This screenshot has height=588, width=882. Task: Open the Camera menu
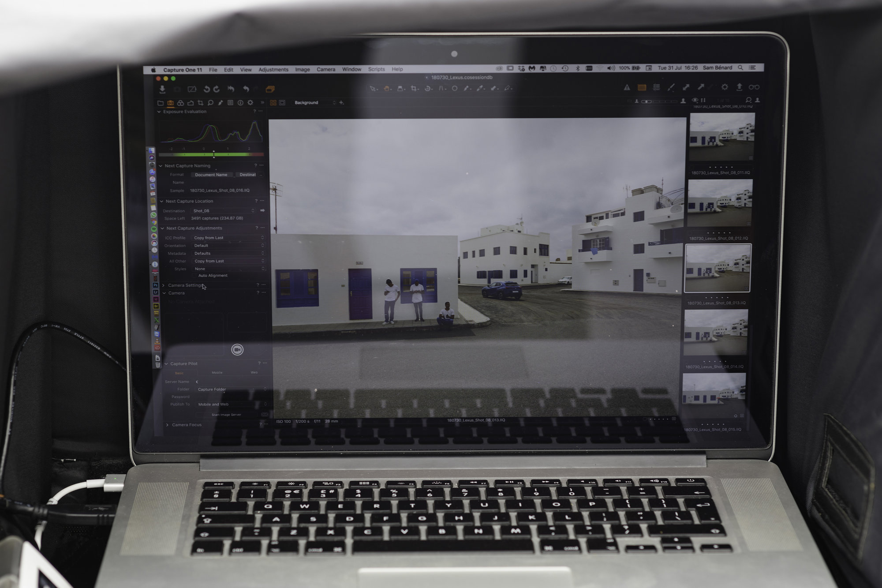point(325,70)
